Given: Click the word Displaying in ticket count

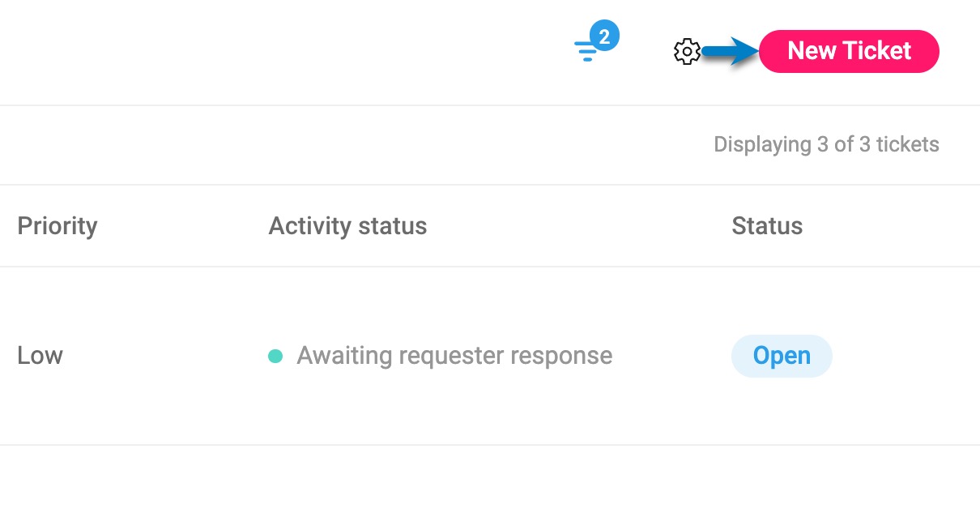Looking at the screenshot, I should click(763, 145).
